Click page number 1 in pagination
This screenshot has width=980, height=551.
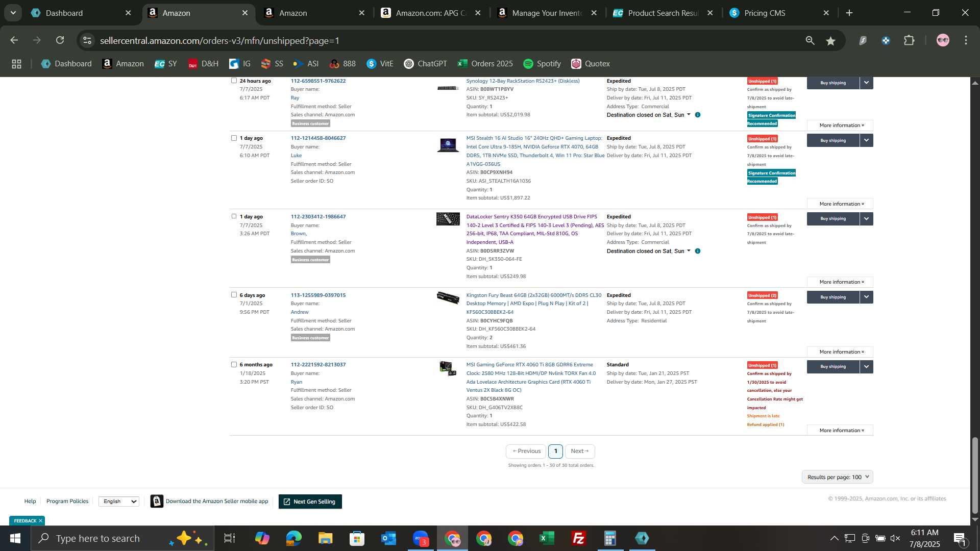point(555,451)
